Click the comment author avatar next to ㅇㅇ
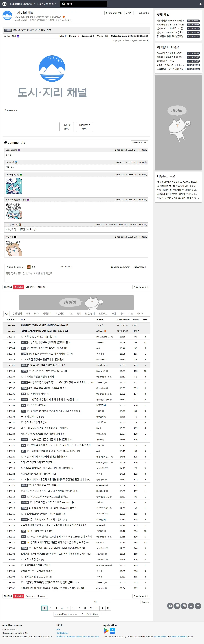Screen dimensions: 204x644 (x=29, y=267)
